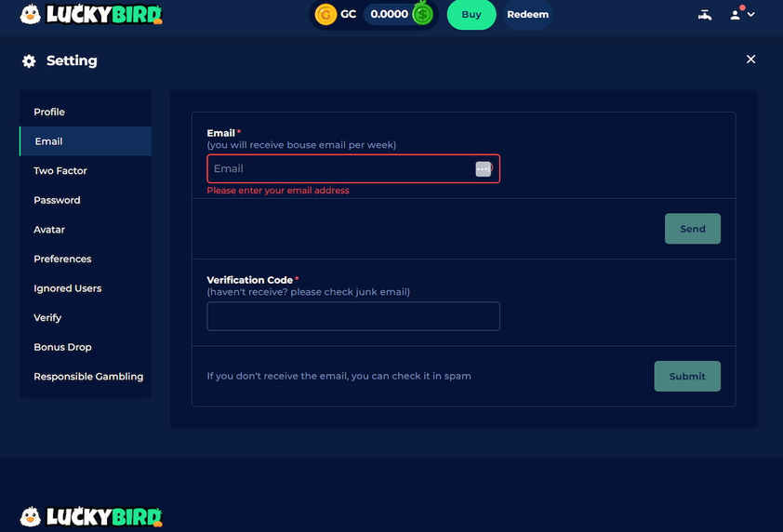This screenshot has height=532, width=783.
Task: Open the user account menu icon
Action: [x=742, y=14]
